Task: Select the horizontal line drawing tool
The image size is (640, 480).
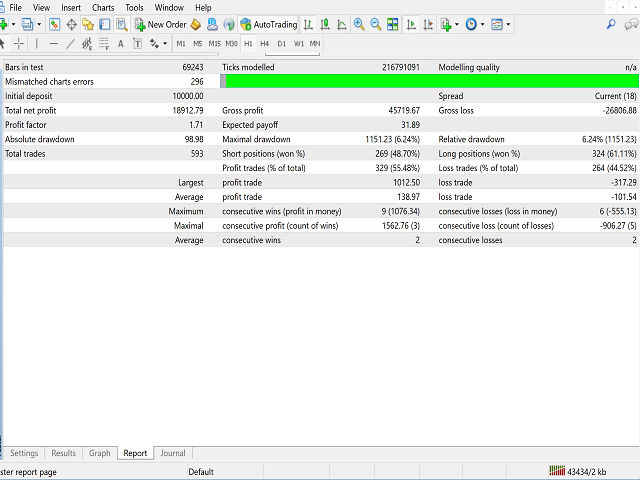Action: (x=53, y=43)
